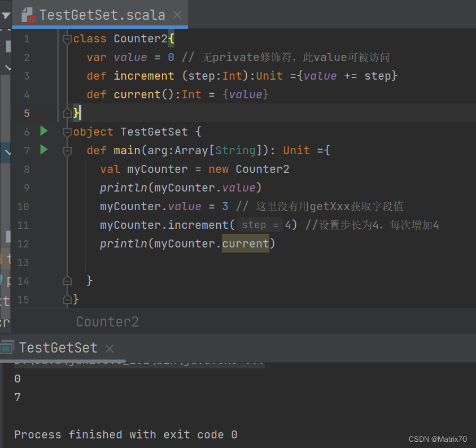
Task: Click the closing-brace fold icon on line 5
Action: point(67,112)
